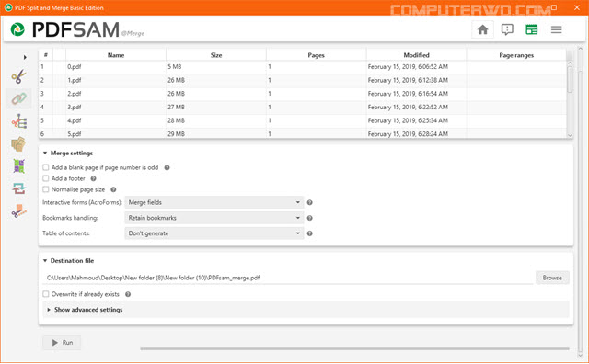Enable Normalise page size
The width and height of the screenshot is (589, 364).
46,189
